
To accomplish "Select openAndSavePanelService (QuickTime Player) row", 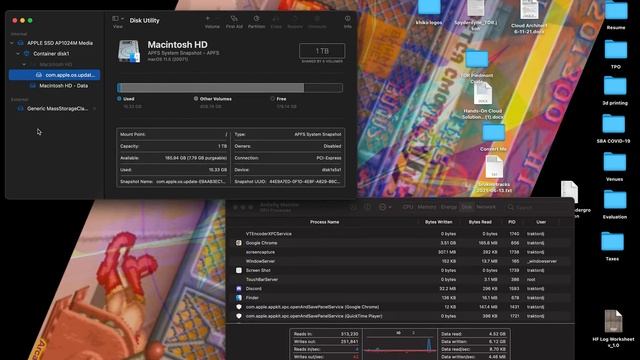I will tap(400, 316).
